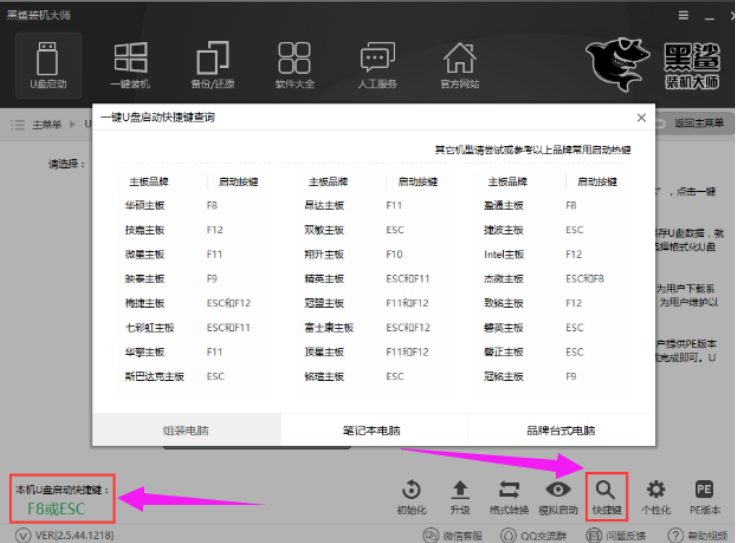Viewport: 736px width, 543px height.
Task: Choose the PE版本 icon
Action: coord(705,497)
